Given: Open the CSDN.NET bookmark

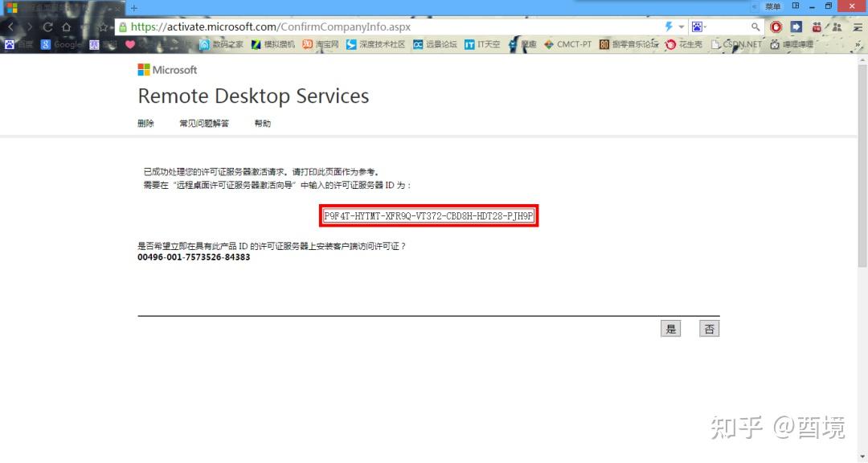Looking at the screenshot, I should [x=737, y=44].
